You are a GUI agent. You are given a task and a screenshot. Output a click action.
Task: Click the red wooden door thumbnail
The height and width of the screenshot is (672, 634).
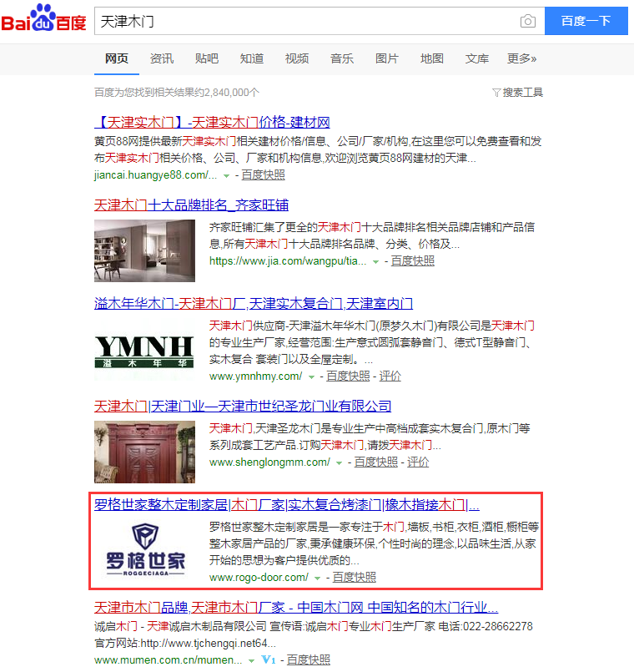(145, 452)
